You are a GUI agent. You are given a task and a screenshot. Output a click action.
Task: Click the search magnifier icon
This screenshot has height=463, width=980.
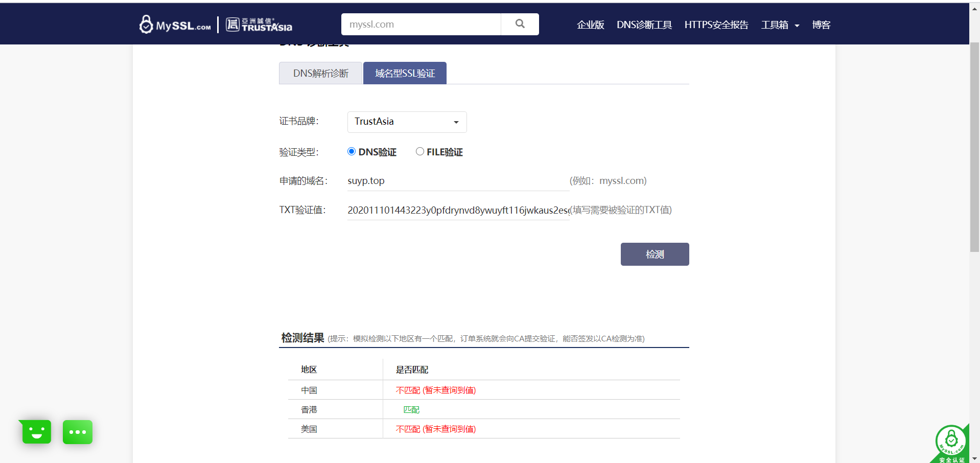tap(520, 24)
